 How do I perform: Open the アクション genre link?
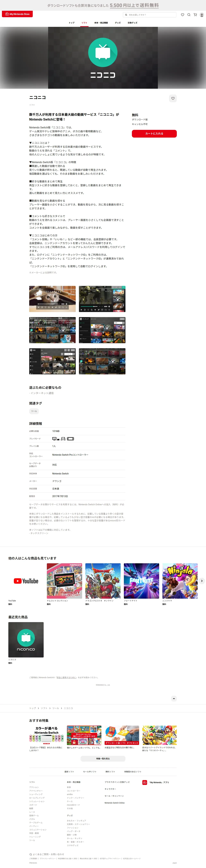coord(34,787)
